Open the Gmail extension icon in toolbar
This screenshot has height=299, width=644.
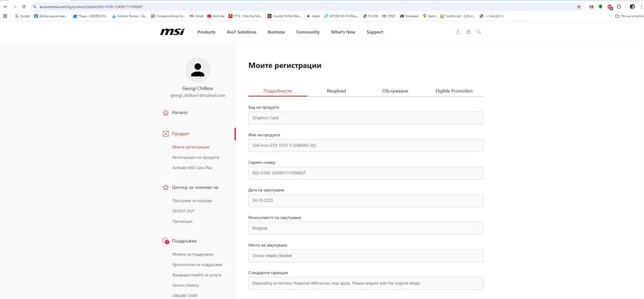(x=591, y=6)
